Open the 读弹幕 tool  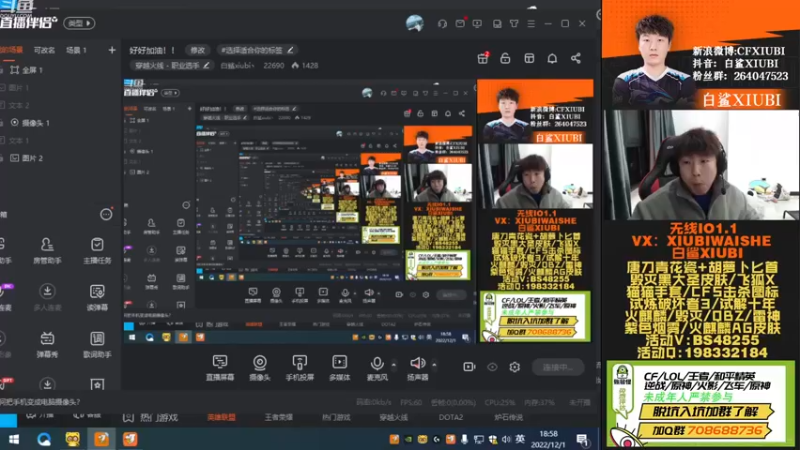click(97, 297)
